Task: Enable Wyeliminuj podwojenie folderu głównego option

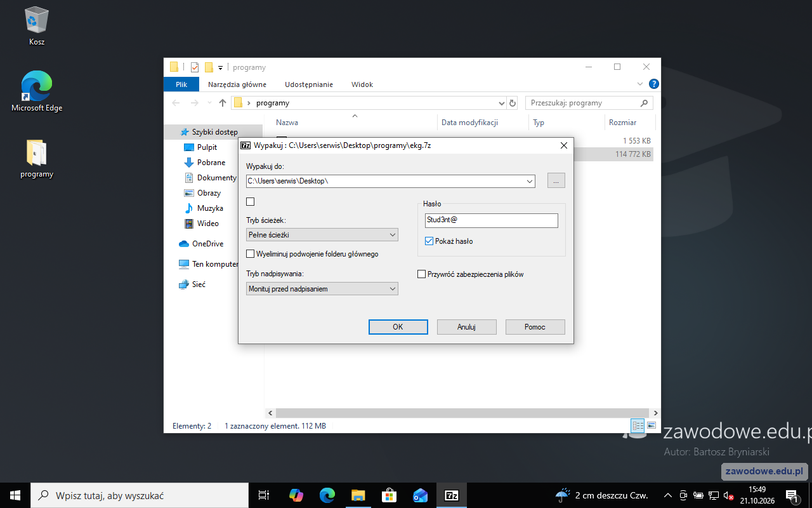Action: (x=250, y=254)
